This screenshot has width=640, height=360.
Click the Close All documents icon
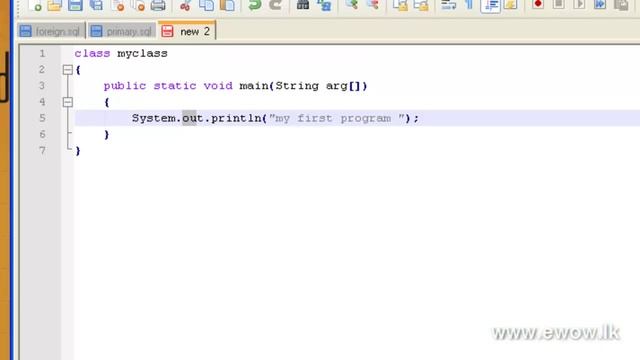pyautogui.click(x=139, y=5)
